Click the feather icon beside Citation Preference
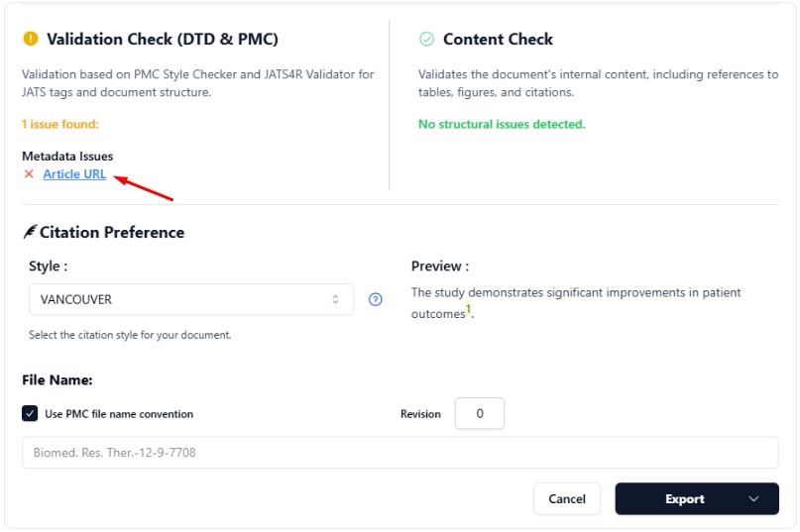This screenshot has height=532, width=800. [x=29, y=233]
